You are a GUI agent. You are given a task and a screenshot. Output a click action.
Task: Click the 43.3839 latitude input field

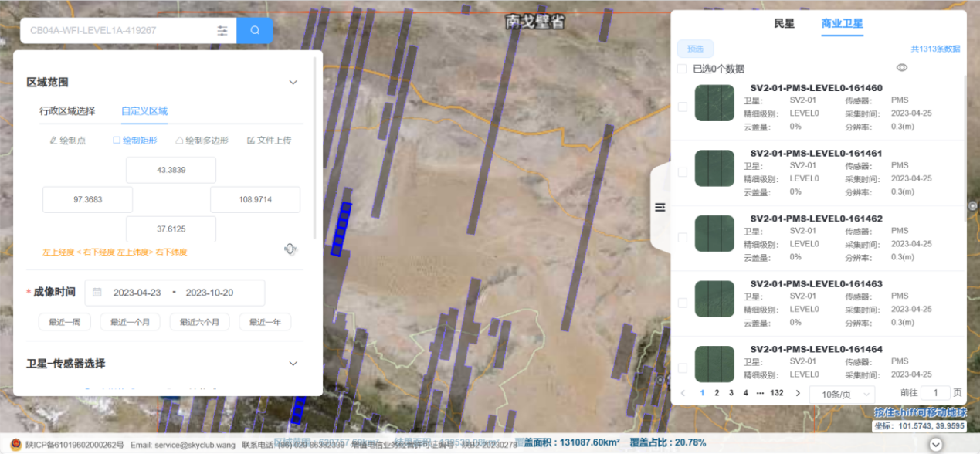(171, 170)
